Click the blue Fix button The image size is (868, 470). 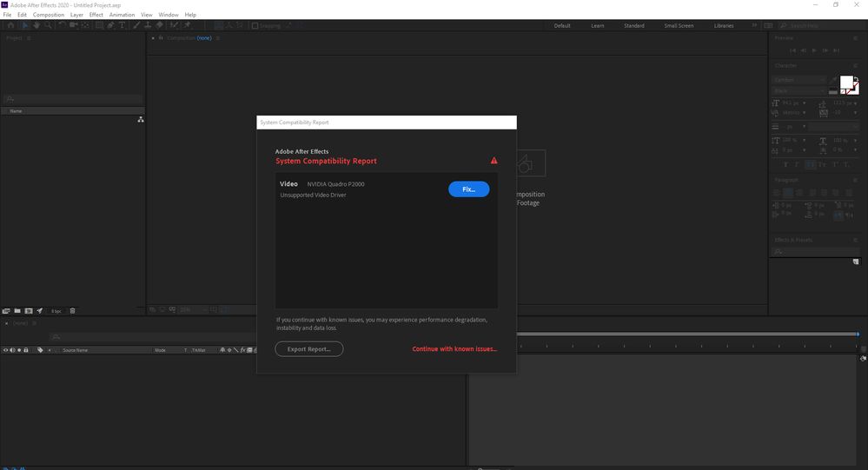point(469,189)
